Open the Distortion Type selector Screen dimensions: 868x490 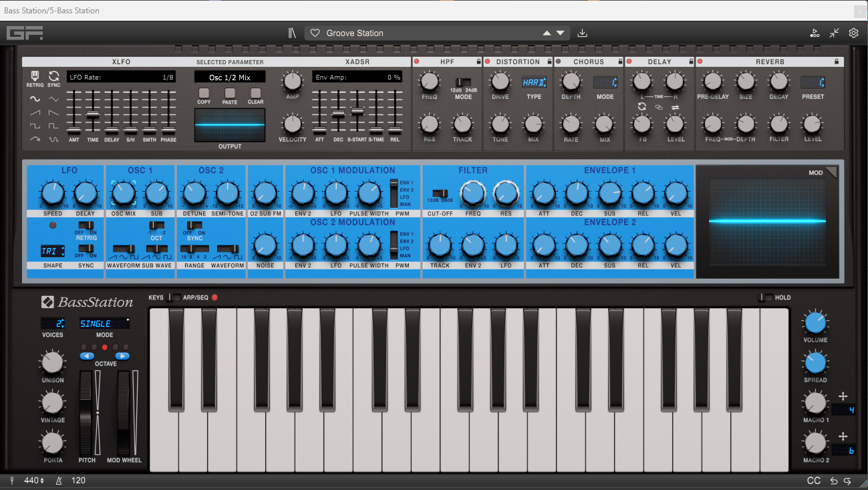tap(534, 82)
